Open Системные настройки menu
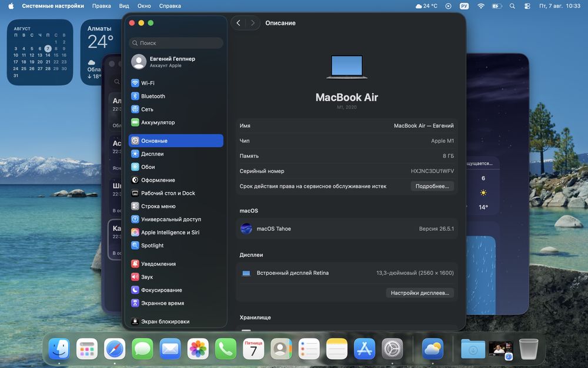Image resolution: width=588 pixels, height=368 pixels. (x=53, y=6)
